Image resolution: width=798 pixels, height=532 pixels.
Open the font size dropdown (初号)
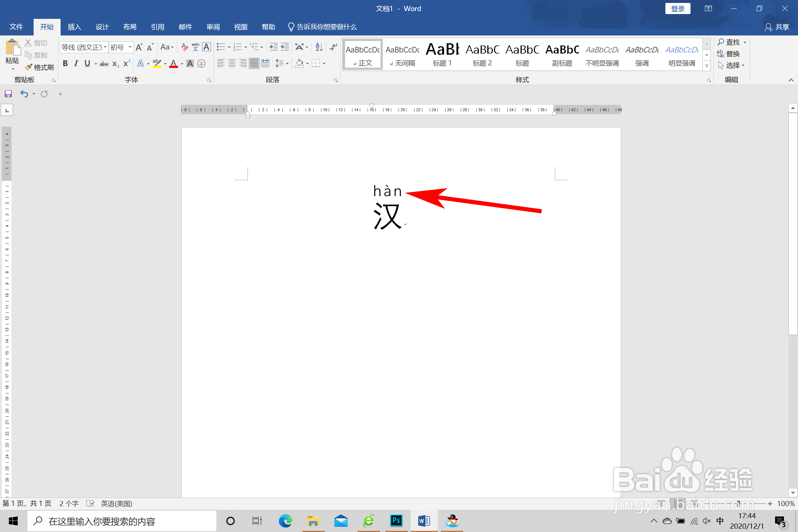coord(130,47)
